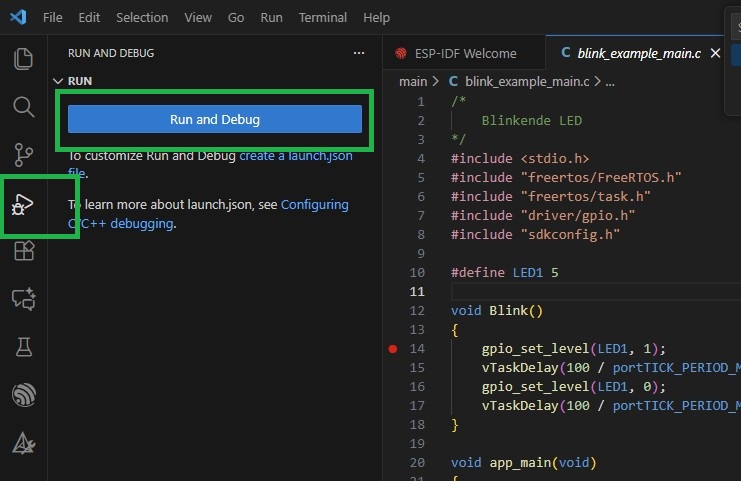Viewport: 741px width, 481px height.
Task: Open the Source Control view icon
Action: [x=23, y=154]
